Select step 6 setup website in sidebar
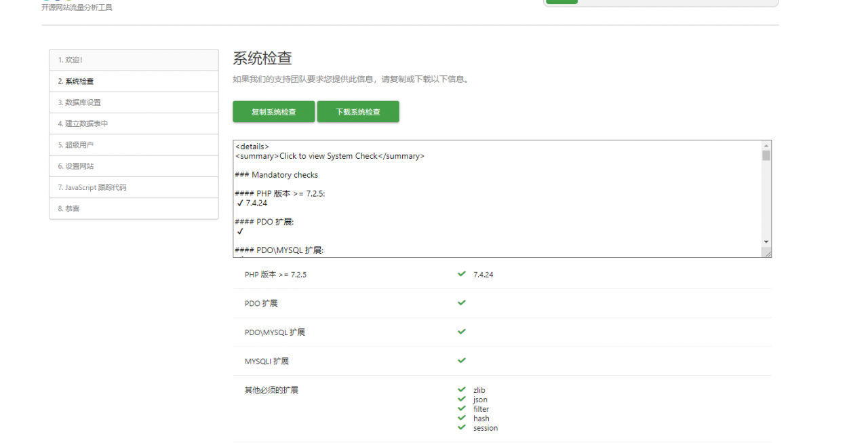Image resolution: width=868 pixels, height=443 pixels. (x=134, y=166)
